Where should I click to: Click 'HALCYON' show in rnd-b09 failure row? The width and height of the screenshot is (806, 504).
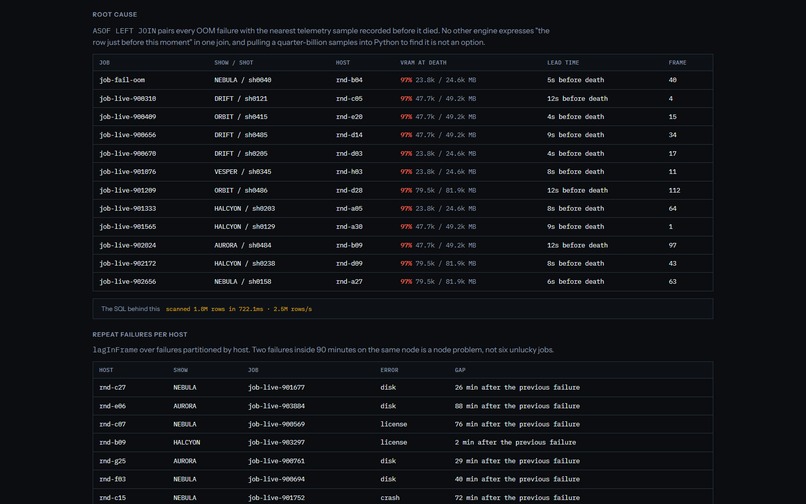pyautogui.click(x=187, y=442)
